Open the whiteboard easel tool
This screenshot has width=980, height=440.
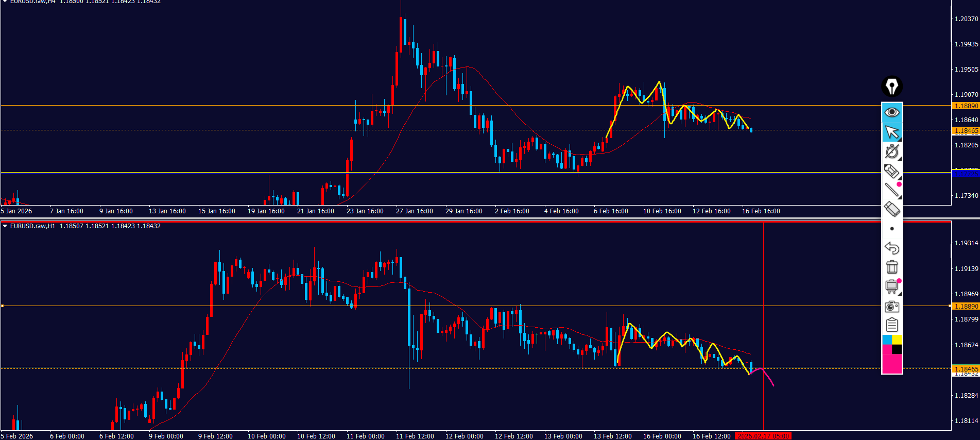(x=891, y=286)
